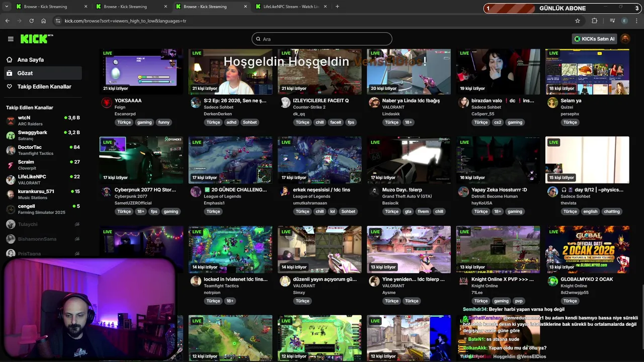This screenshot has height=362, width=644.
Task: Click thevista avatar beside day 9/12 stream
Action: coord(552,192)
